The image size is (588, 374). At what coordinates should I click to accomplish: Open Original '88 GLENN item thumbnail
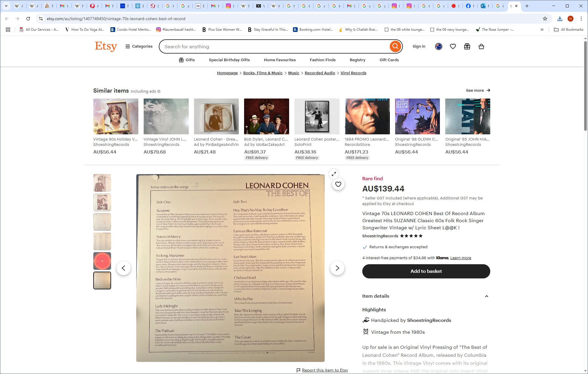coord(417,116)
